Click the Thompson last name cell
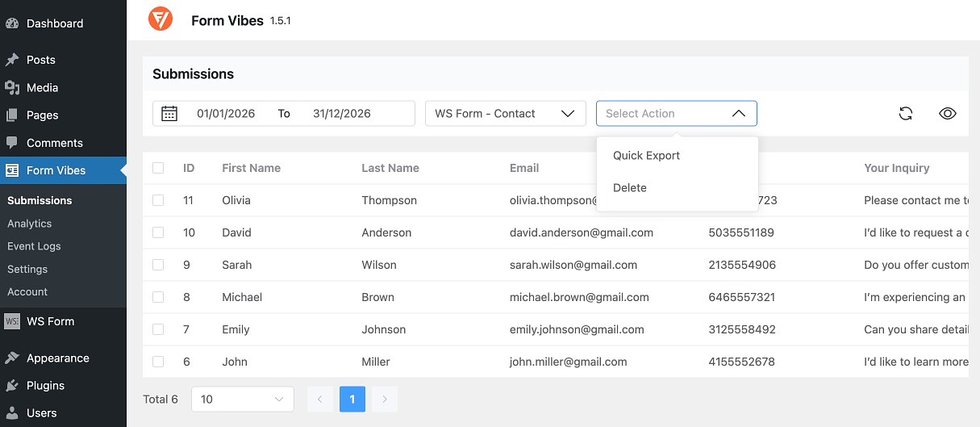 point(390,200)
